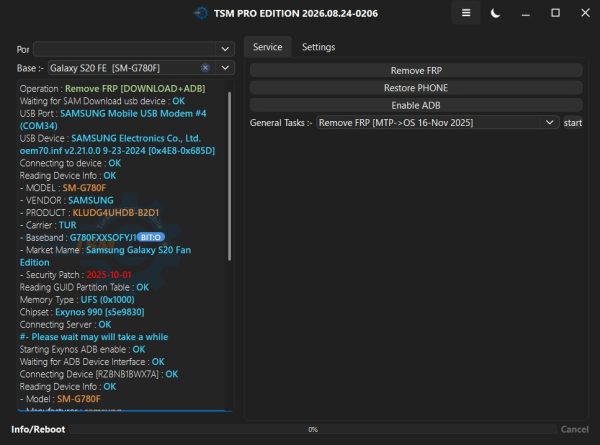Click the start button
This screenshot has height=445, width=600.
click(x=572, y=123)
